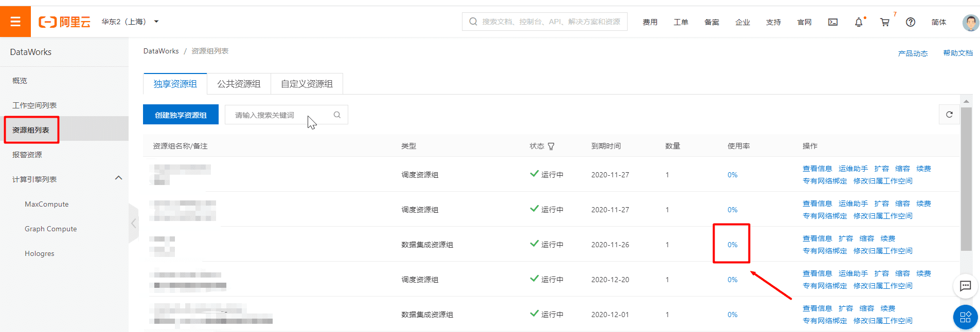Collapse the 计算引擎列表 section

[118, 178]
